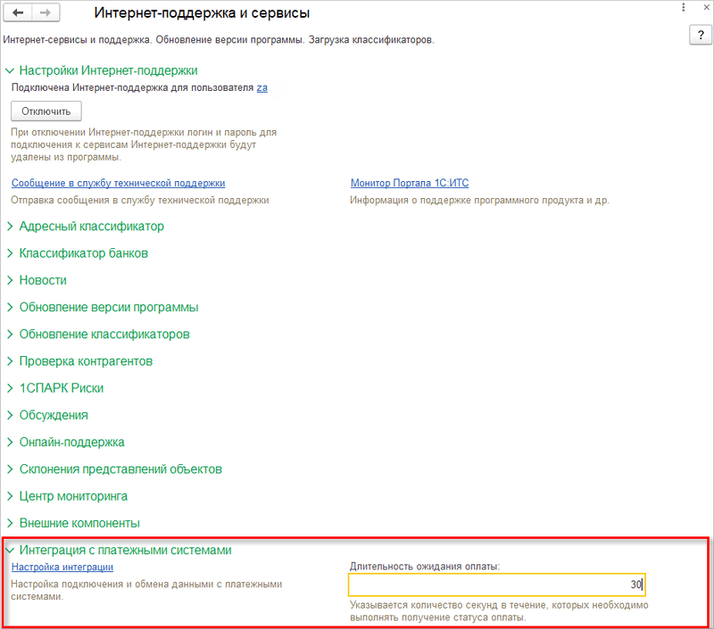The image size is (714, 629).
Task: Open the Монитор Портала 1С:ИТС link
Action: tap(409, 183)
